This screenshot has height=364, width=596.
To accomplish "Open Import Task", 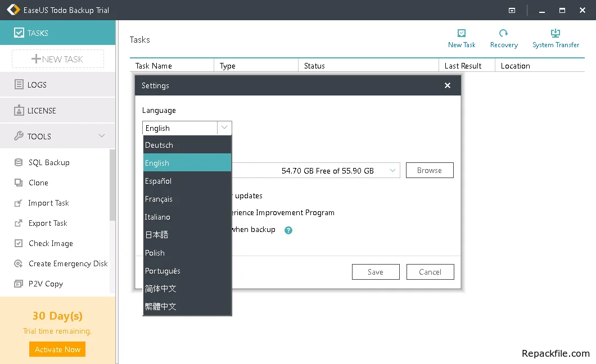I will [48, 203].
